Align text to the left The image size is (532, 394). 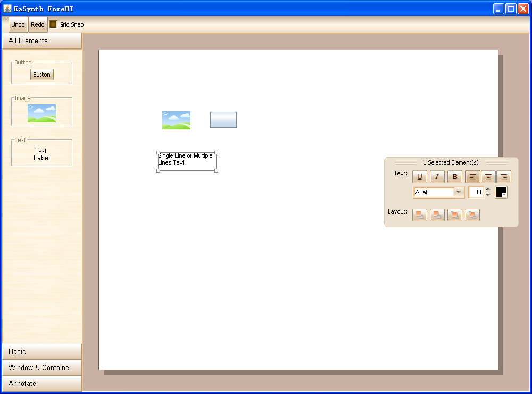[472, 177]
